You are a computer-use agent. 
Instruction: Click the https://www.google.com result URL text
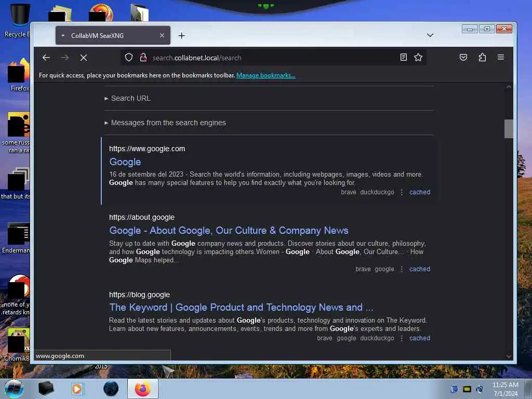coord(147,149)
